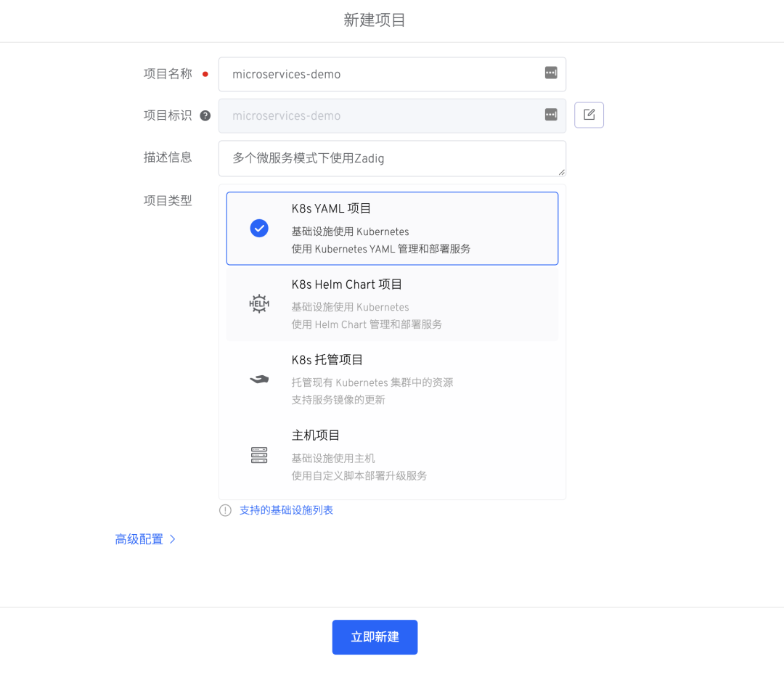Screen dimensions: 784x680
Task: Click the 新建项目 page title
Action: 375,20
